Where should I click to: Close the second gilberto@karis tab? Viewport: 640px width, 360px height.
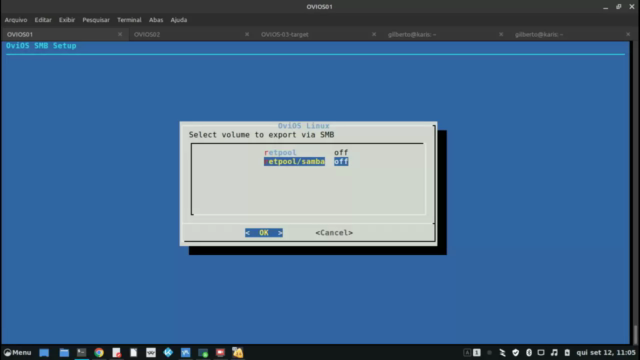point(628,34)
